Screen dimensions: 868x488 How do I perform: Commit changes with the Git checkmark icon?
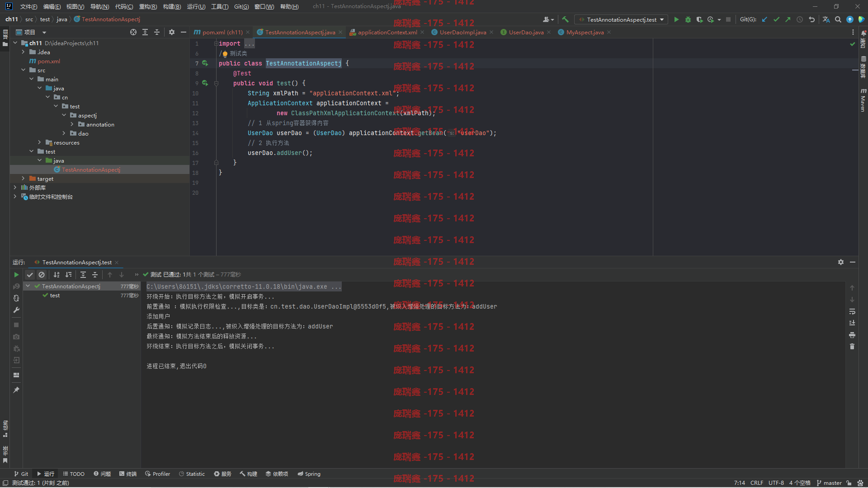pyautogui.click(x=776, y=19)
